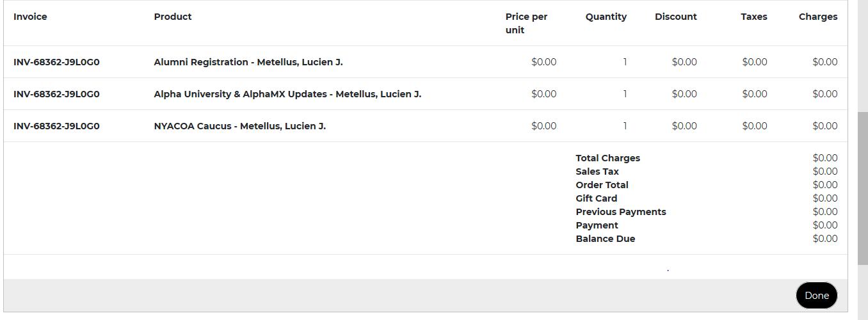Click the Balance Due label
Image resolution: width=868 pixels, height=320 pixels.
click(605, 239)
